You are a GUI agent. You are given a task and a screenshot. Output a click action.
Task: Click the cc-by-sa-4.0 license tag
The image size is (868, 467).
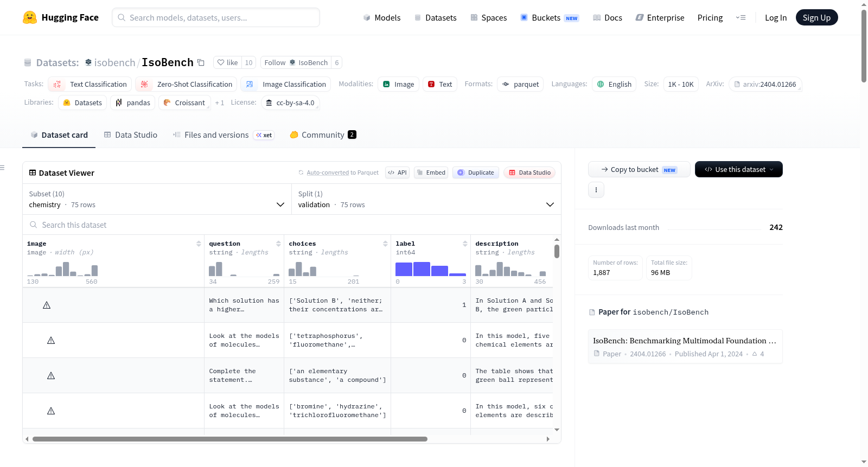click(290, 103)
